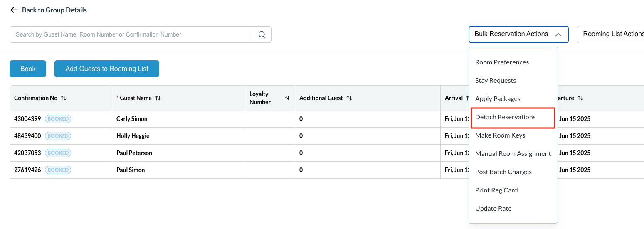Image resolution: width=644 pixels, height=229 pixels.
Task: Select the Carly Simon reservation row
Action: tap(132, 119)
